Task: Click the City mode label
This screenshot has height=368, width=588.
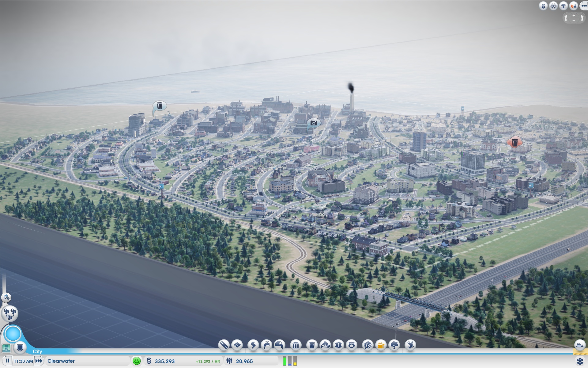Action: pos(37,351)
